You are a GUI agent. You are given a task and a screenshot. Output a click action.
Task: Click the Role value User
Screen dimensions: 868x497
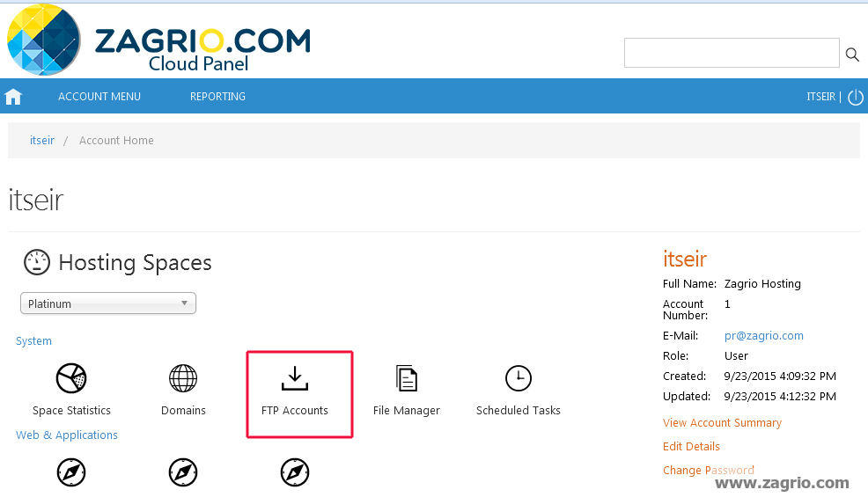pyautogui.click(x=736, y=356)
